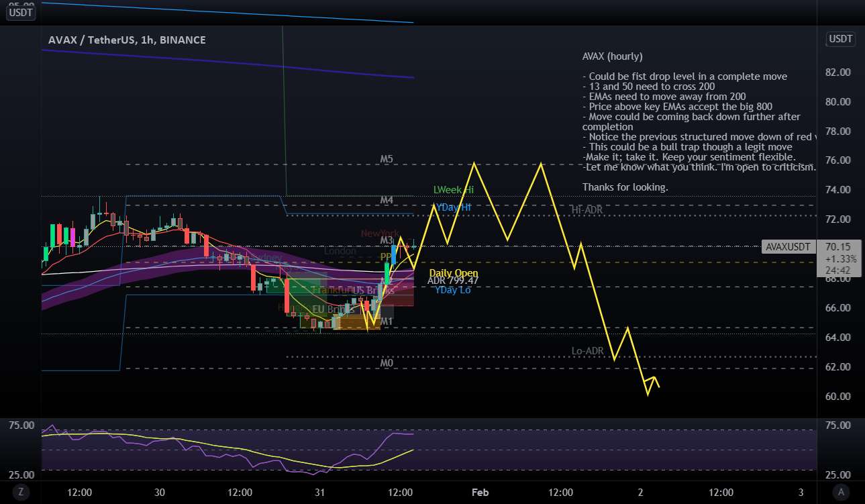Click the YDay Lo level label
The image size is (865, 504).
pos(453,290)
